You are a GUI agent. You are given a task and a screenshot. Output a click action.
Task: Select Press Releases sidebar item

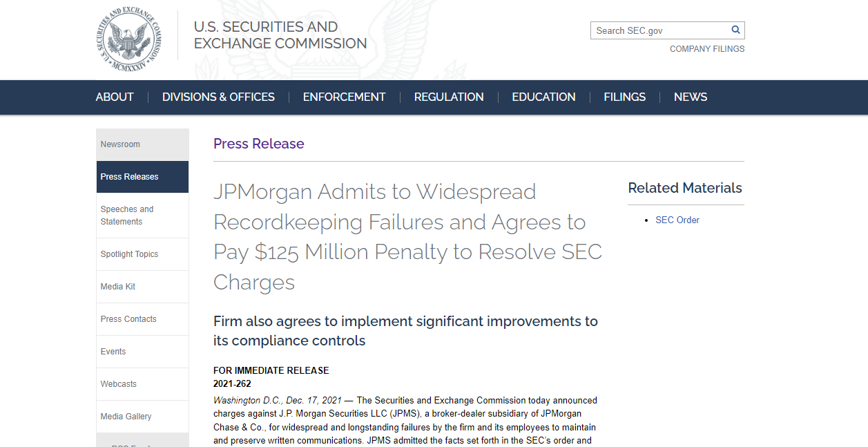142,177
